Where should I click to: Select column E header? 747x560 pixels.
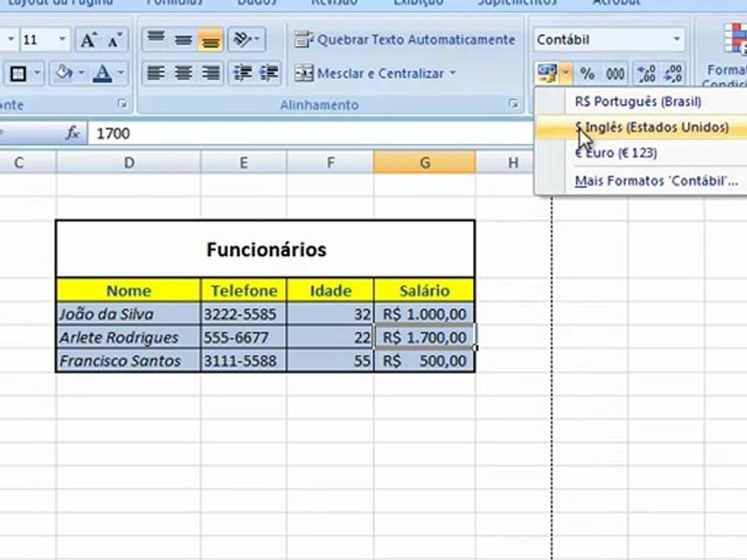click(244, 163)
